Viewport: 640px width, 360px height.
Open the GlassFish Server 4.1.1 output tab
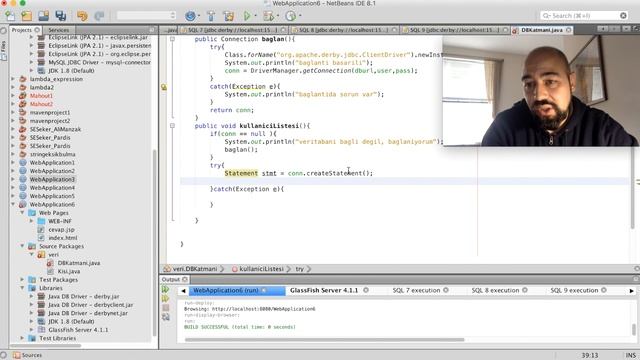point(324,290)
